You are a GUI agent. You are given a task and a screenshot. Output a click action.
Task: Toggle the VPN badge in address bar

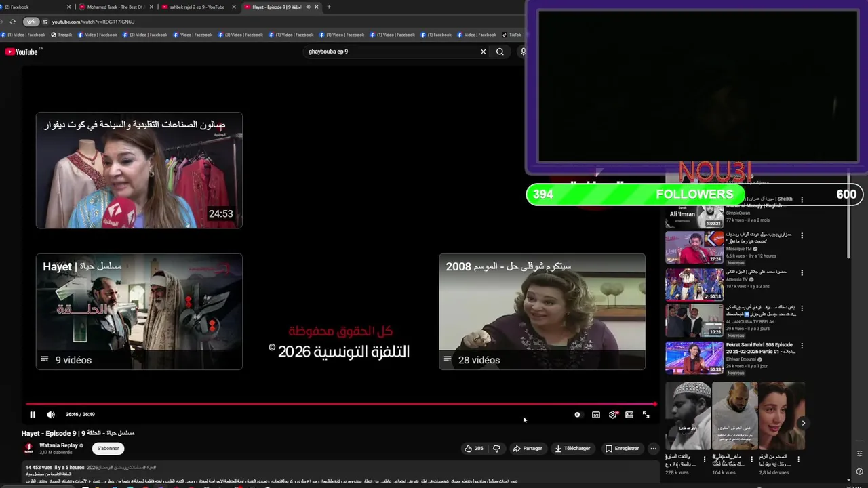point(31,22)
